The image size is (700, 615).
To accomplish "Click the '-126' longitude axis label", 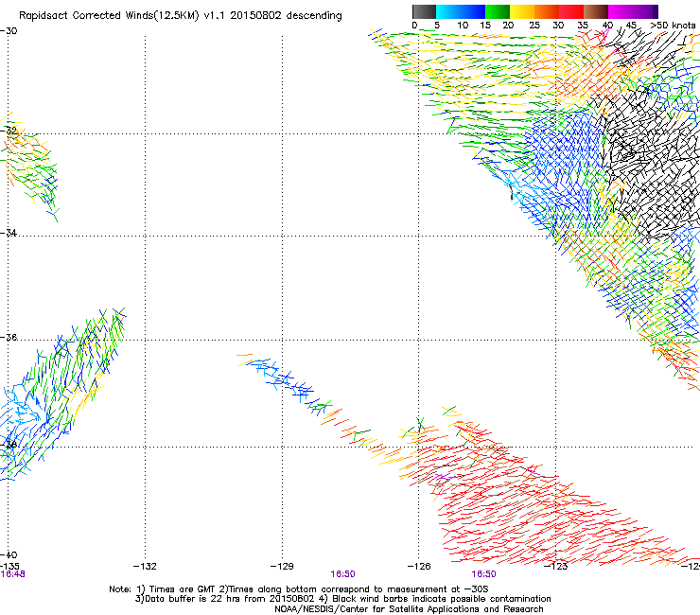I will 419,567.
